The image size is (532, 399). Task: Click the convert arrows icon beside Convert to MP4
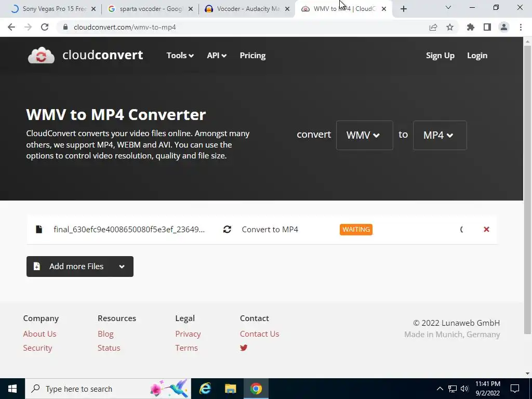[228, 229]
